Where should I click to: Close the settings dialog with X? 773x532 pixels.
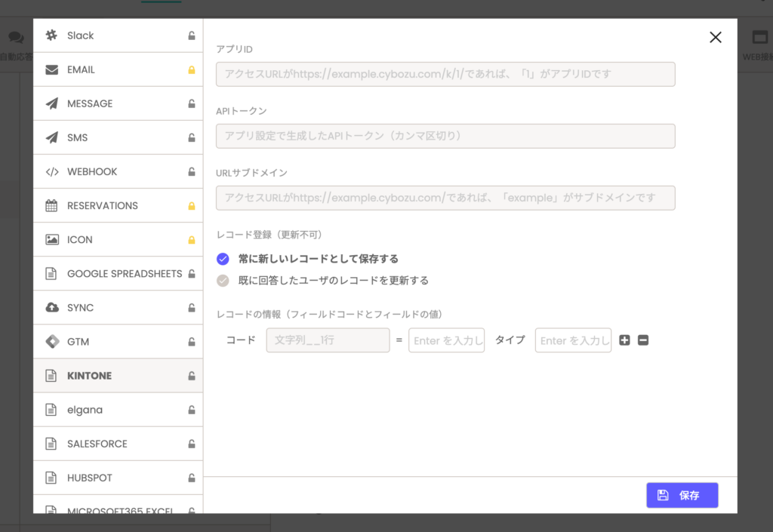point(716,38)
